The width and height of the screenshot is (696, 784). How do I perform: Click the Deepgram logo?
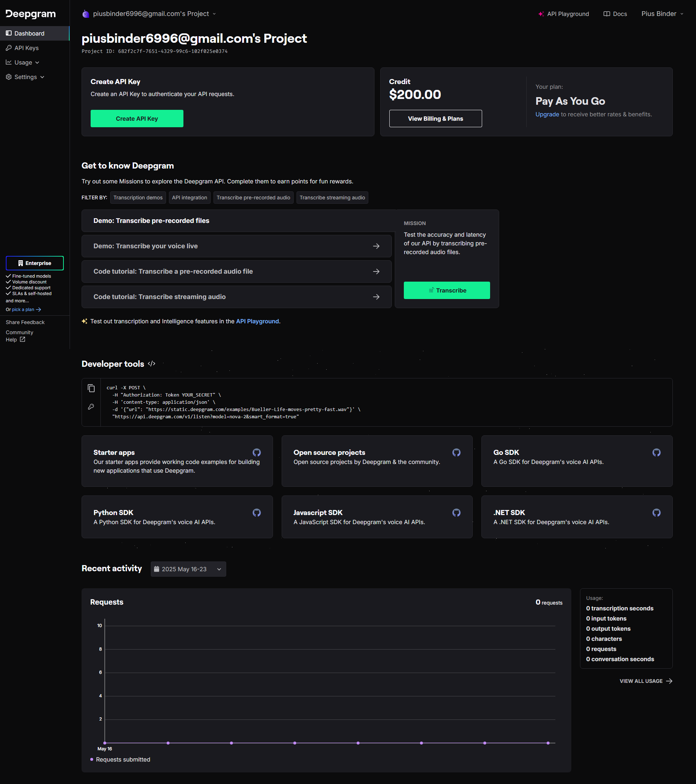click(31, 14)
